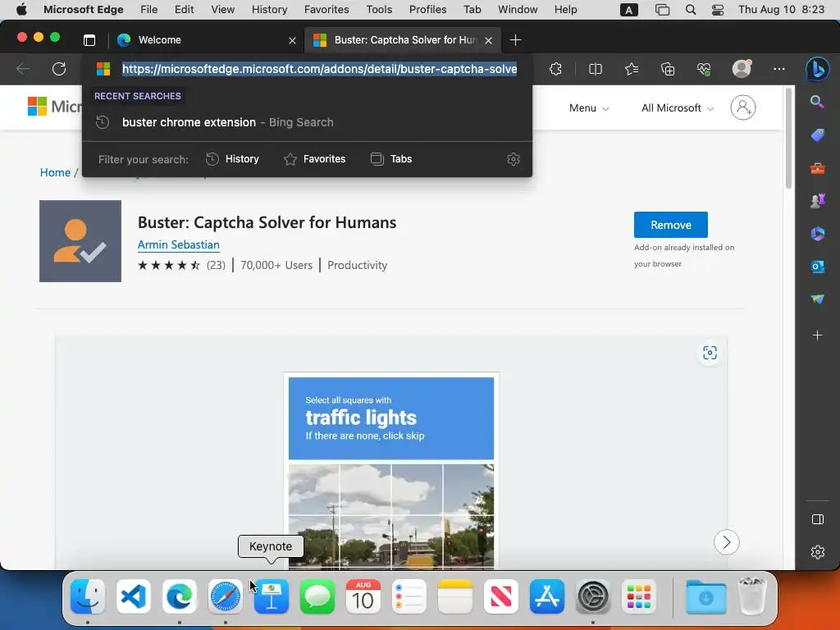Toggle split screen view icon

click(x=596, y=69)
